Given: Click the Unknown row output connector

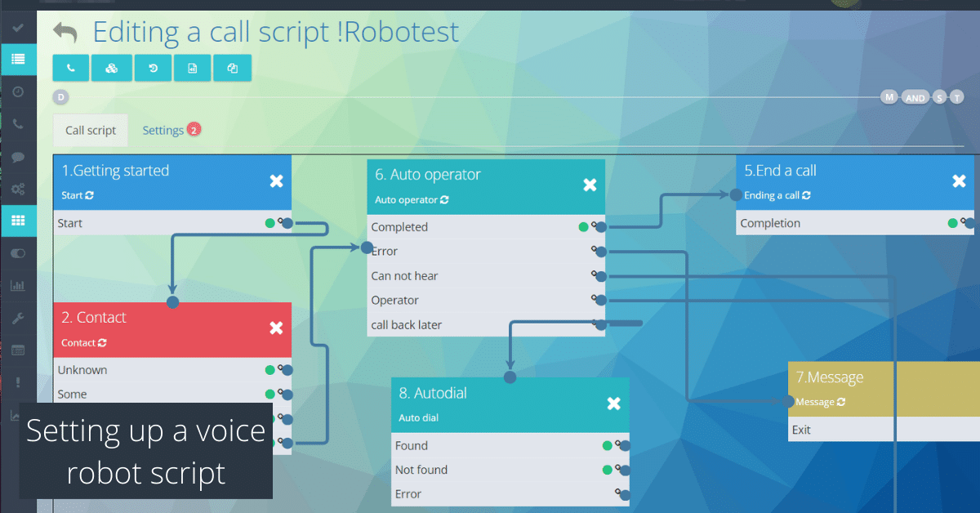Looking at the screenshot, I should pos(287,370).
